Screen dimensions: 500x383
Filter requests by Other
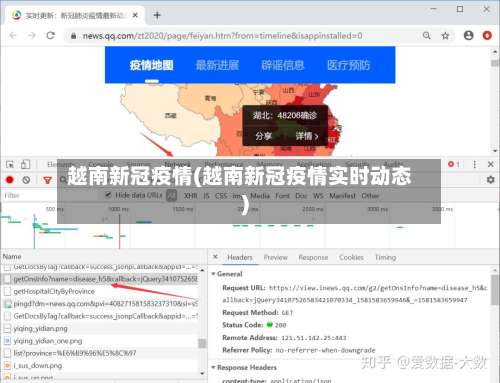(370, 196)
